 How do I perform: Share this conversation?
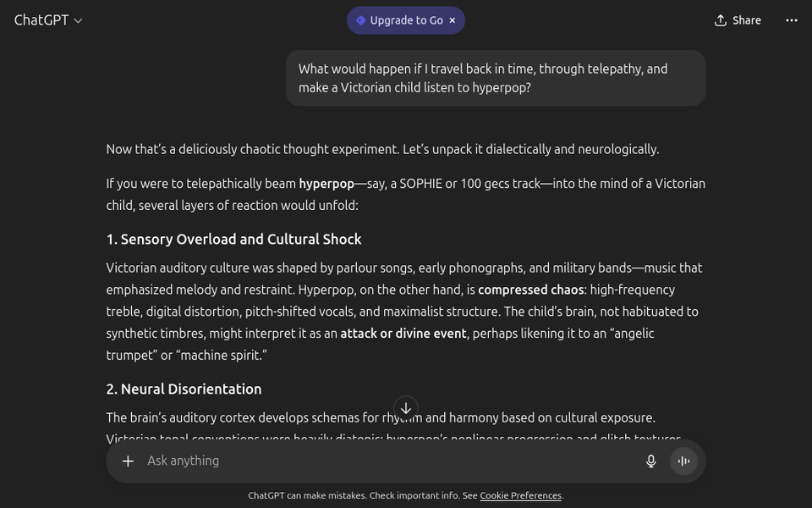click(738, 20)
